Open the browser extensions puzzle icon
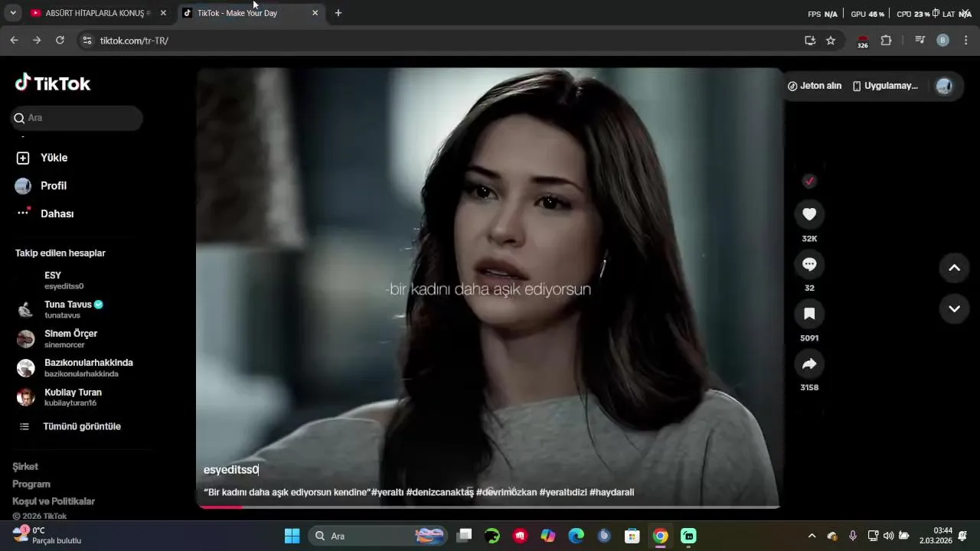 (886, 41)
